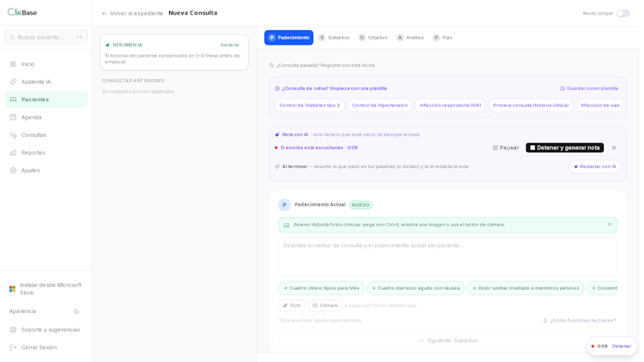
Task: Click the Consultas Anteriores heading
Action: [x=133, y=81]
